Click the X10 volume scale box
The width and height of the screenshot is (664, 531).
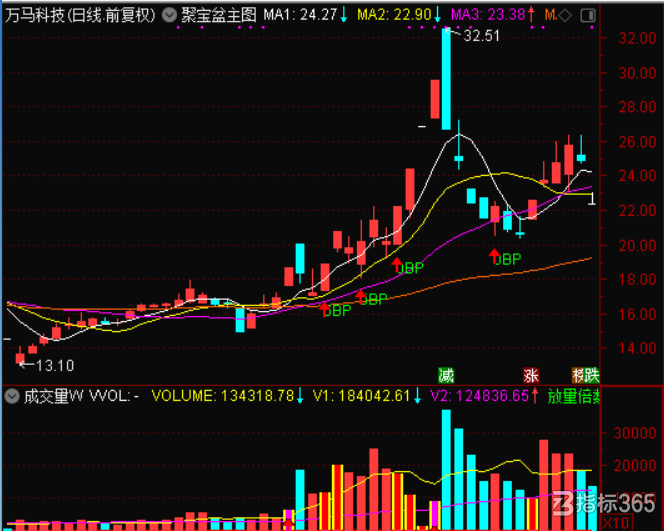click(x=617, y=523)
